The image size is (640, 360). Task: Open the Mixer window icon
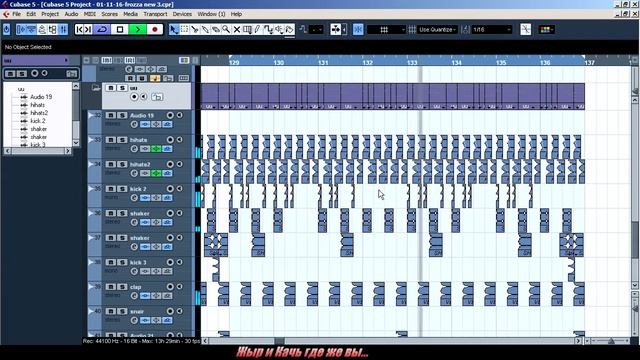coord(63,29)
